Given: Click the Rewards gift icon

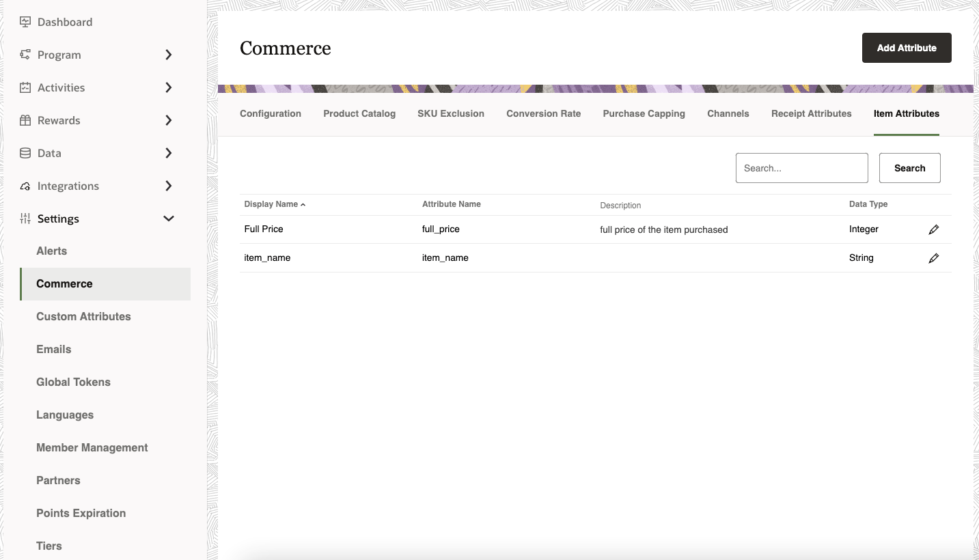Looking at the screenshot, I should [x=25, y=120].
